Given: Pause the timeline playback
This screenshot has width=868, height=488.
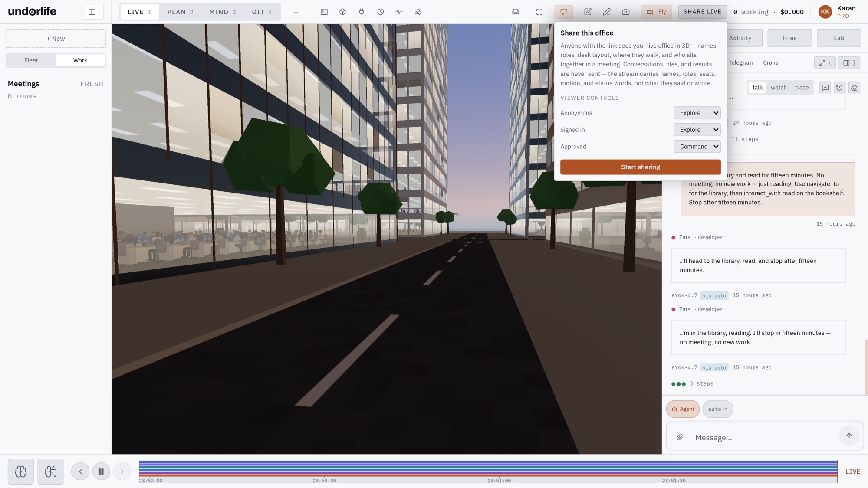Looking at the screenshot, I should pyautogui.click(x=101, y=472).
